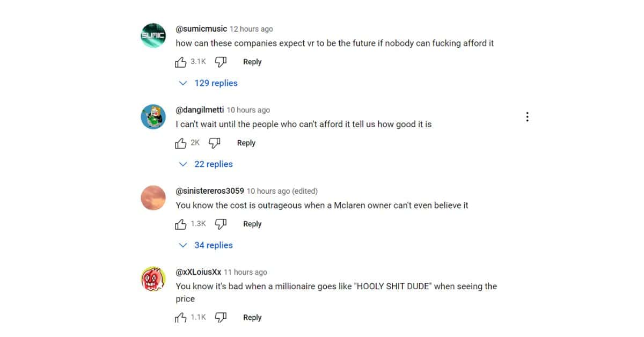Viewport: 644px width, 337px height.
Task: Visit the @xXLoiusXx username link
Action: click(x=199, y=272)
